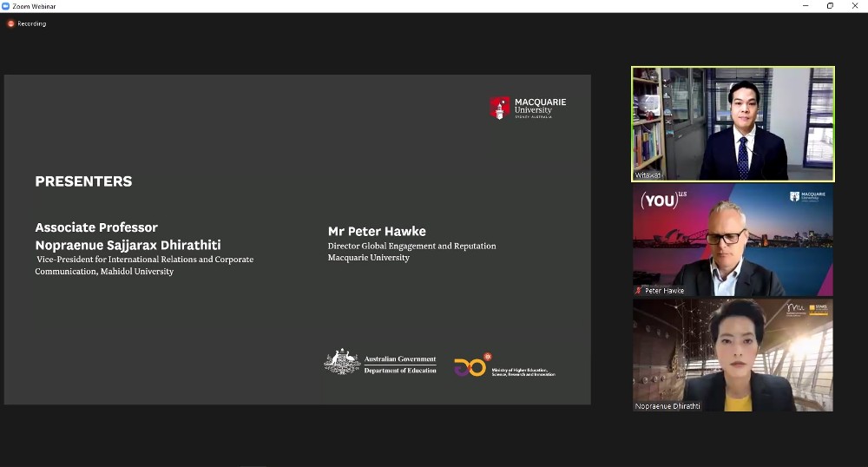The image size is (868, 467).
Task: Select Peter Hawke's video tile
Action: click(x=733, y=239)
